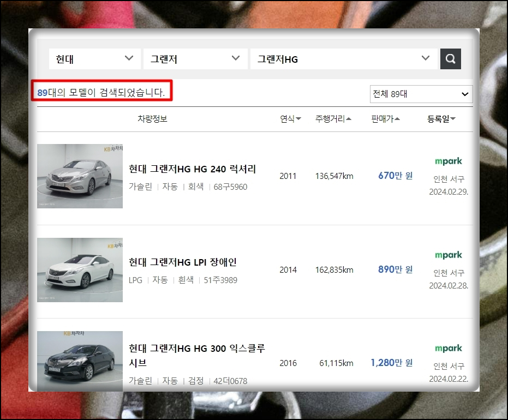Viewport: 508px width, 420px height.
Task: Open listing 현대 그랜저HG LPI 장애인
Action: [183, 262]
